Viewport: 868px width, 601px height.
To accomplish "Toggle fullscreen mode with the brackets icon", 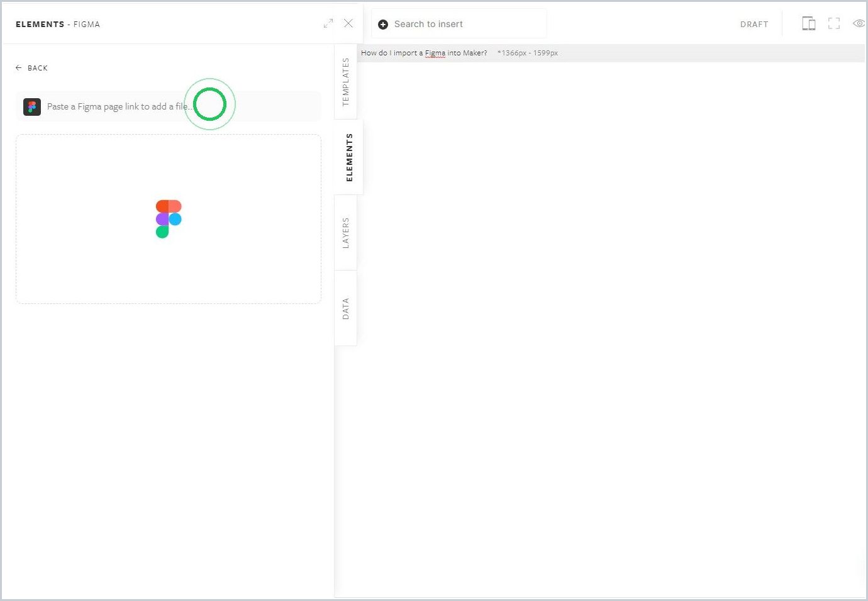I will tap(834, 24).
